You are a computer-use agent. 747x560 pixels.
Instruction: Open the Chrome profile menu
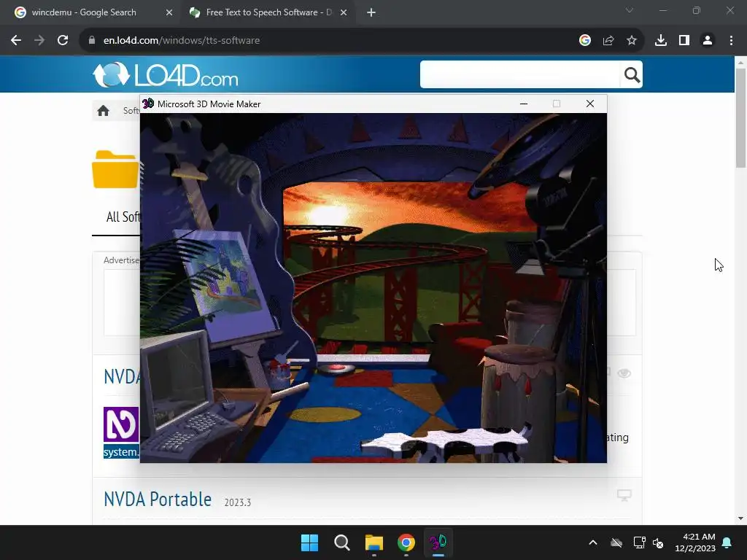click(708, 41)
